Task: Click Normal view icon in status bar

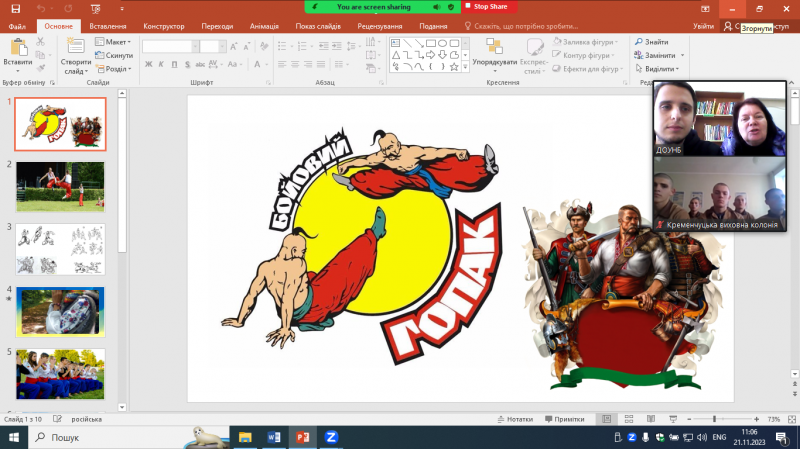Action: [x=607, y=419]
